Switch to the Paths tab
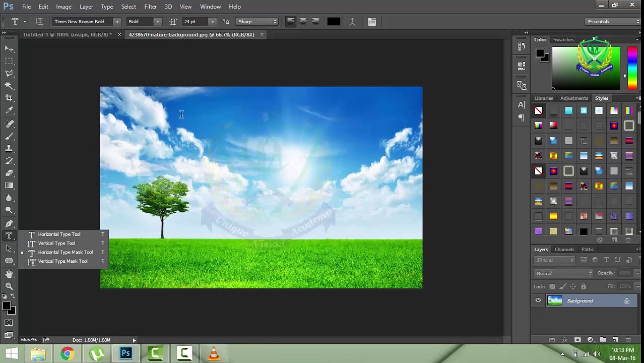 (588, 250)
